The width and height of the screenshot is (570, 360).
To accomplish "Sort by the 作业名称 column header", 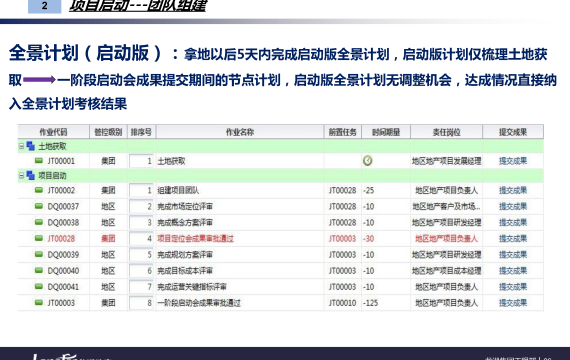I will [x=240, y=132].
